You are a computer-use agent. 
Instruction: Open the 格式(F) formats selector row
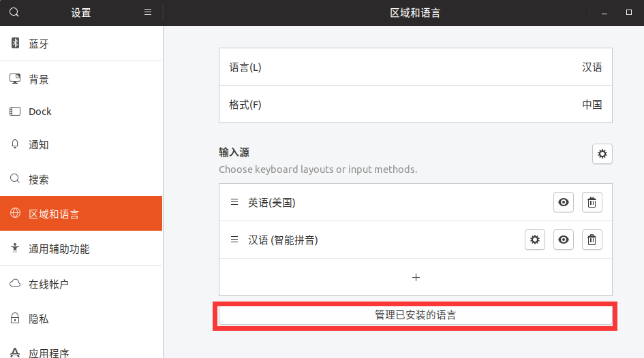click(416, 105)
